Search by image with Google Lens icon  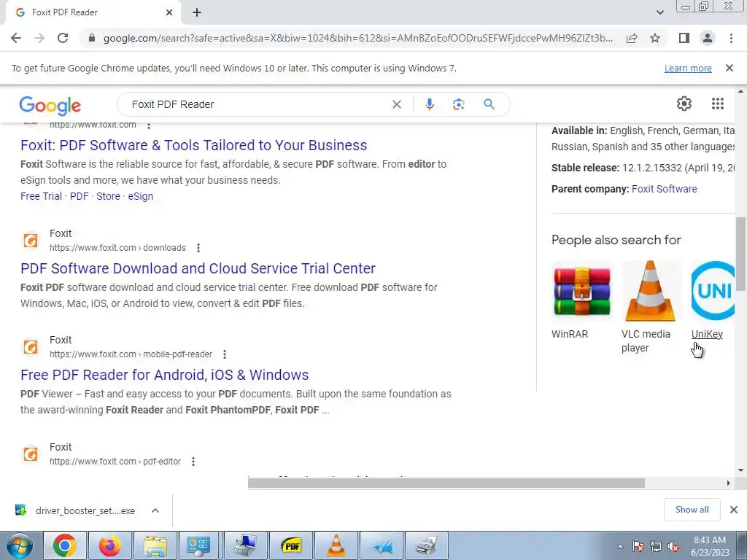pyautogui.click(x=458, y=104)
